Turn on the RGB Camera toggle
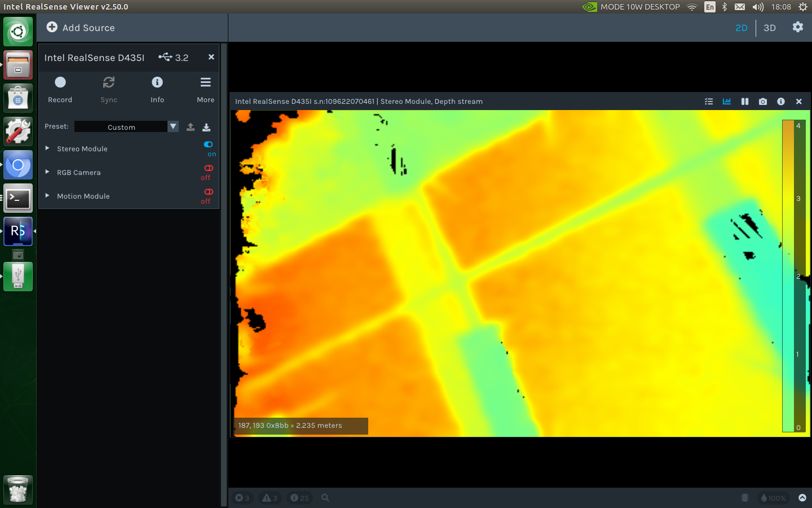 209,168
